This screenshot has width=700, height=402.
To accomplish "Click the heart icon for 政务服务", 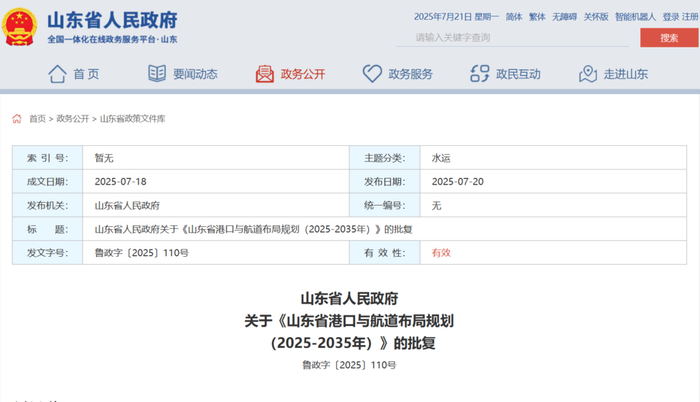I will (x=372, y=74).
